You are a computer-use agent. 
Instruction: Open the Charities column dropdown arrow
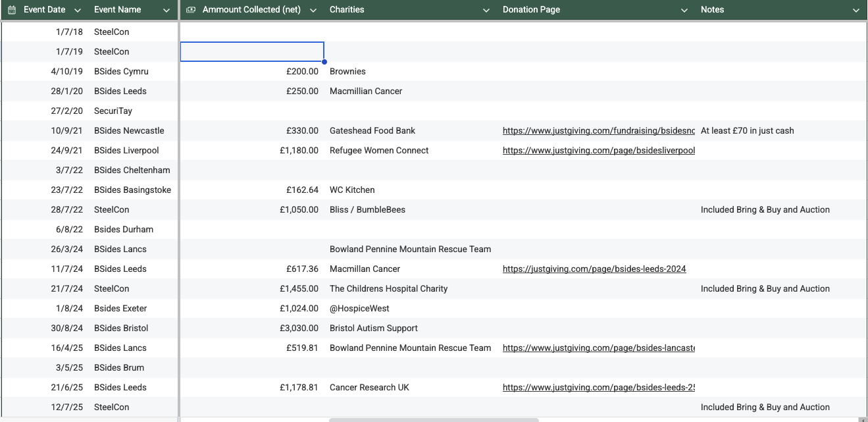486,11
